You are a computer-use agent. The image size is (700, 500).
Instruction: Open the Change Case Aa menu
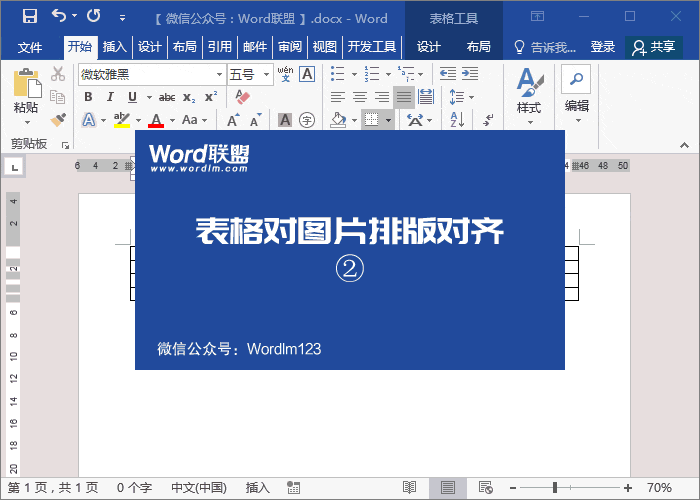194,120
